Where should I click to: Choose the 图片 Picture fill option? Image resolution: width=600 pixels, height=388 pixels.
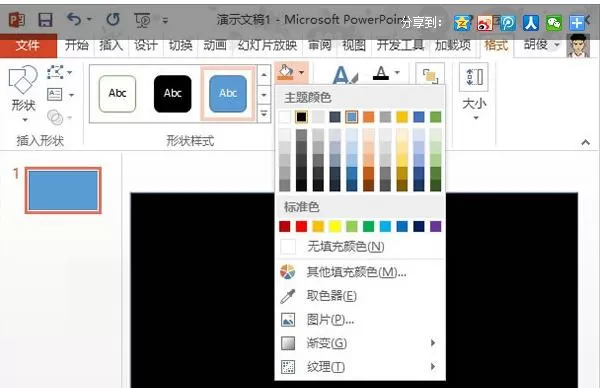[x=360, y=320]
